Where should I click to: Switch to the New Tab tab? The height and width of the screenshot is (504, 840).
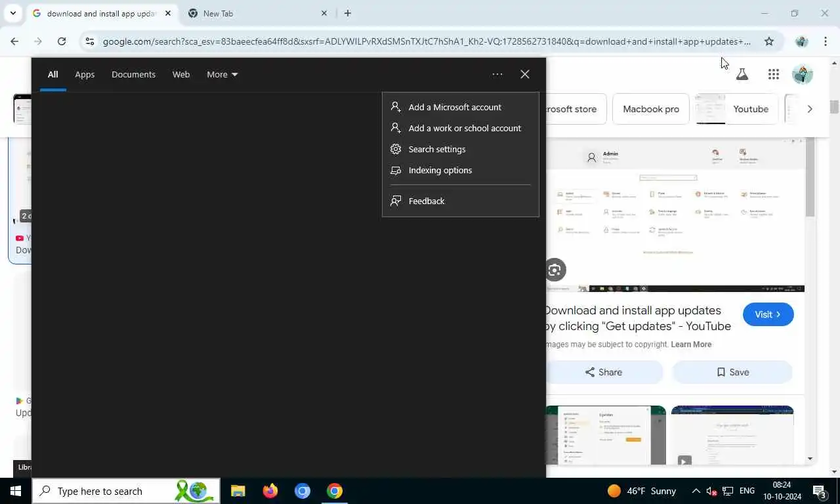pyautogui.click(x=257, y=13)
